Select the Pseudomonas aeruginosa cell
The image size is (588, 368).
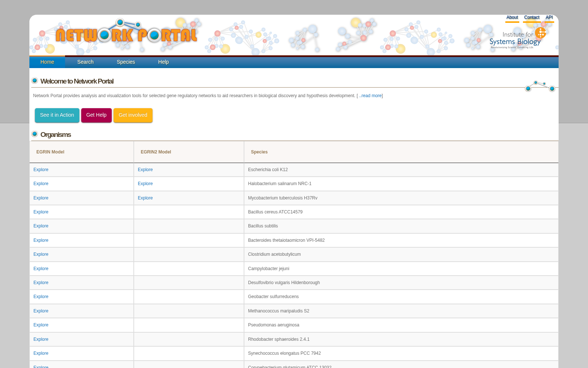(401, 325)
